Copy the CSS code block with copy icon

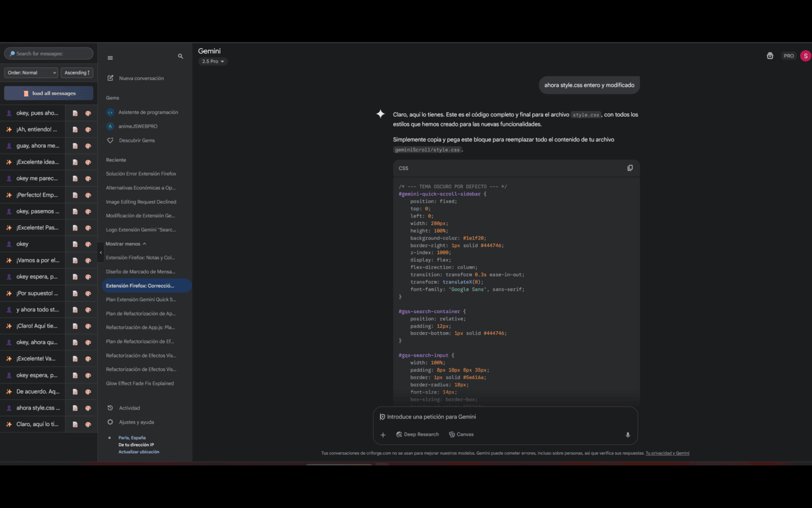tap(630, 168)
